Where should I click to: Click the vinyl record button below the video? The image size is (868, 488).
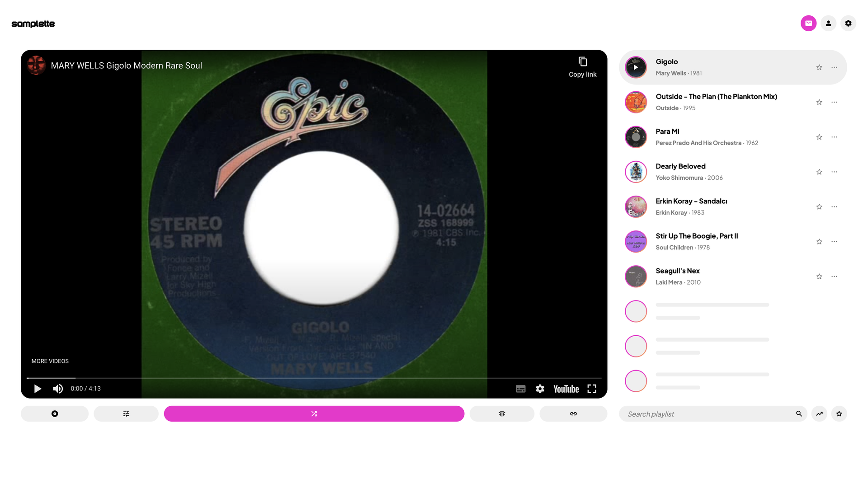pyautogui.click(x=55, y=413)
